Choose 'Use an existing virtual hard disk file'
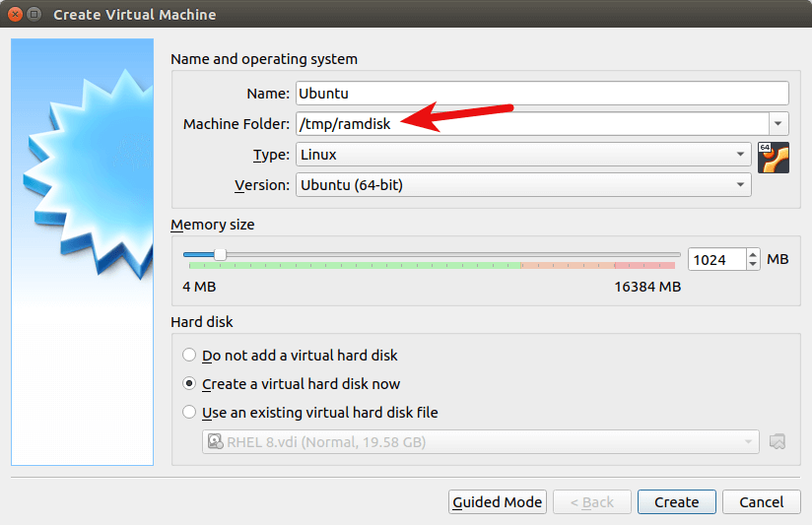This screenshot has width=812, height=525. point(189,413)
